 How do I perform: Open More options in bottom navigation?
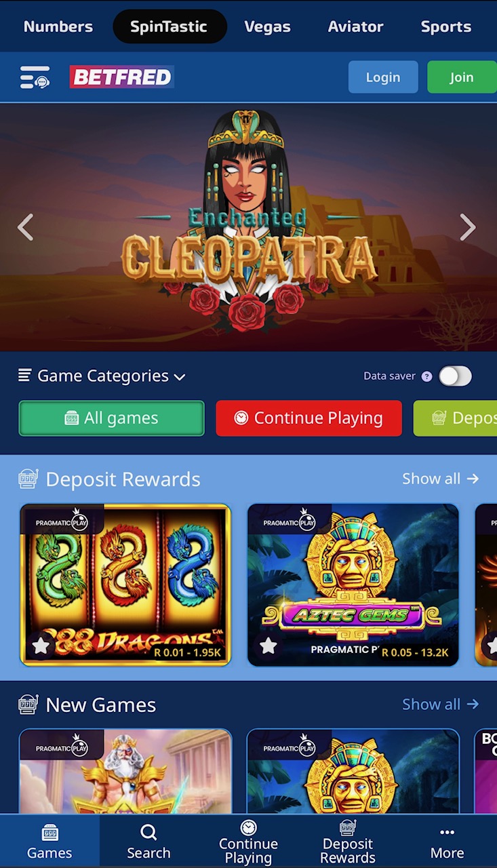point(447,842)
